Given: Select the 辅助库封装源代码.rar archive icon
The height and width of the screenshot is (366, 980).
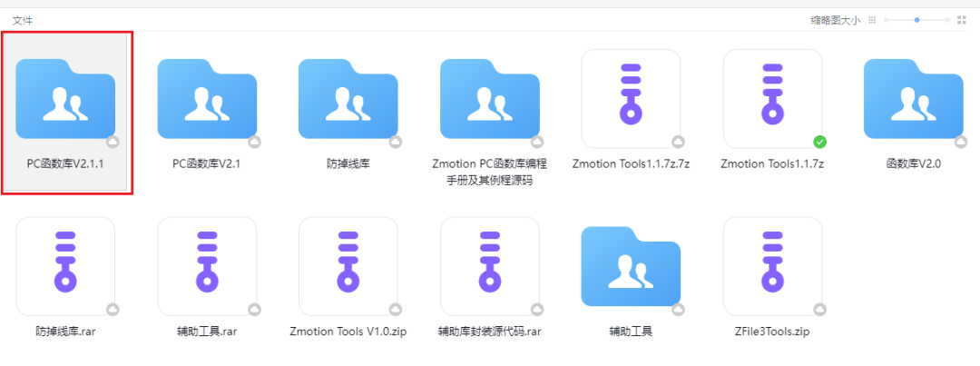Looking at the screenshot, I should pos(490,266).
